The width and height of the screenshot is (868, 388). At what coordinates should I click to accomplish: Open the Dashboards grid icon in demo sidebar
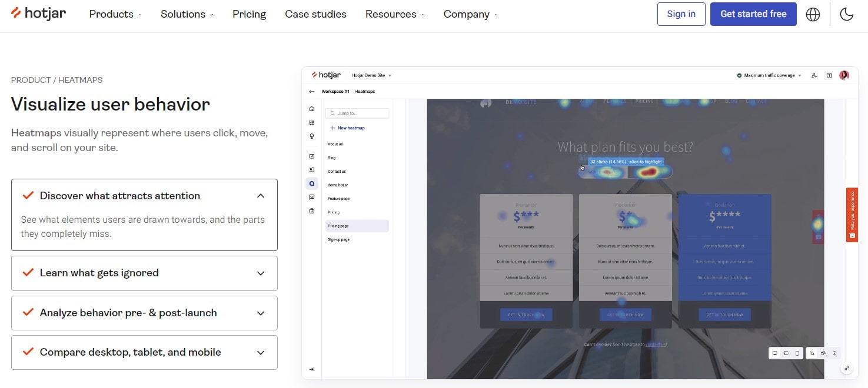[312, 122]
